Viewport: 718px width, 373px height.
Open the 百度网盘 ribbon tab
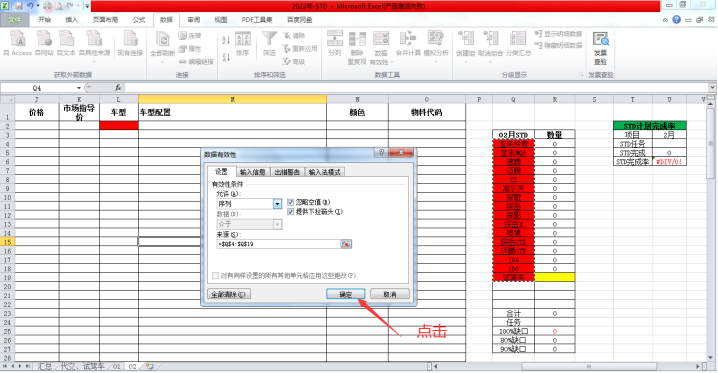pyautogui.click(x=299, y=20)
